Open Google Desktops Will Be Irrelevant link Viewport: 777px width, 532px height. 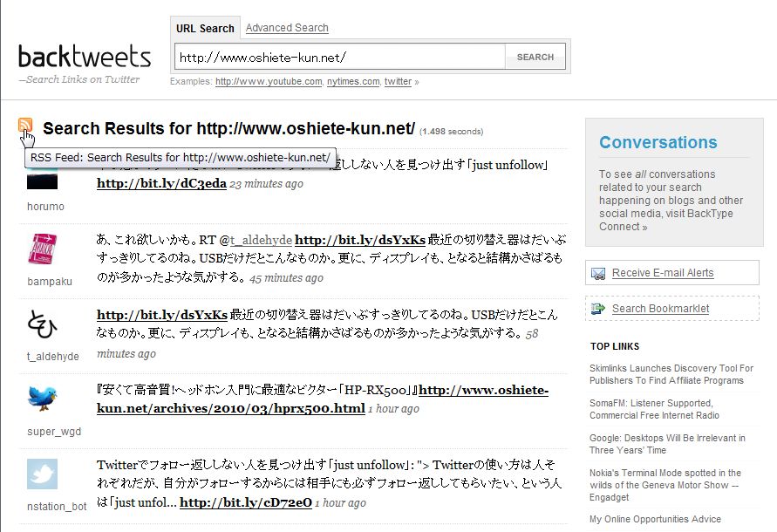pos(667,444)
